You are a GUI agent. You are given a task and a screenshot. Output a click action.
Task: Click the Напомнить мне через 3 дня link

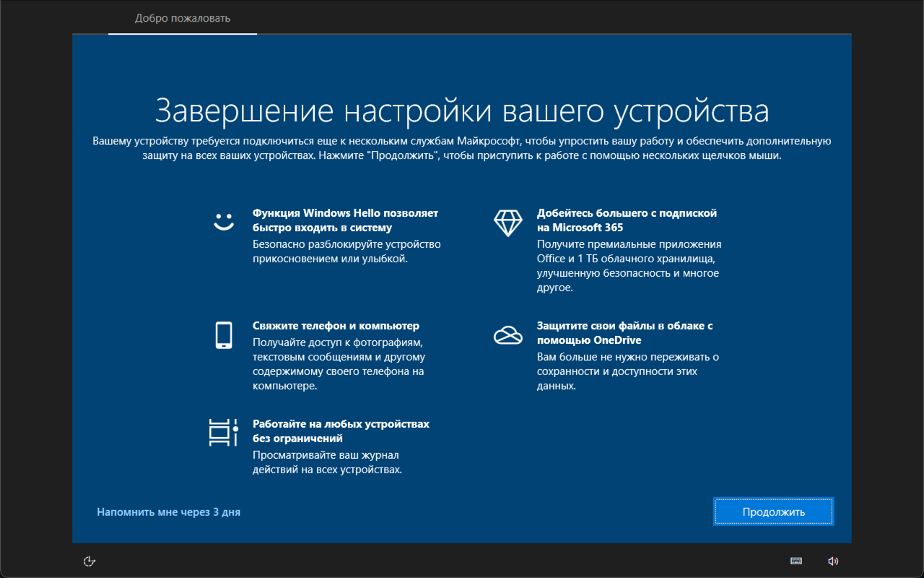coord(168,512)
